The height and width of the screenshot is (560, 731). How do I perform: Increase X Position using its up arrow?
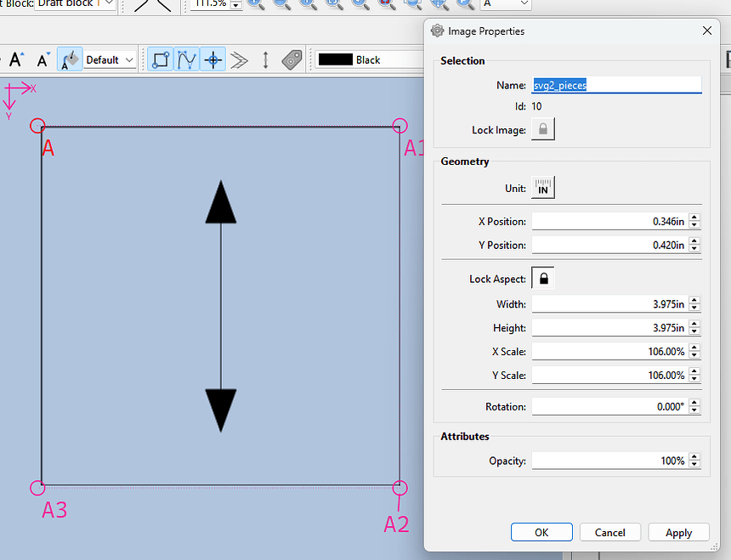694,218
